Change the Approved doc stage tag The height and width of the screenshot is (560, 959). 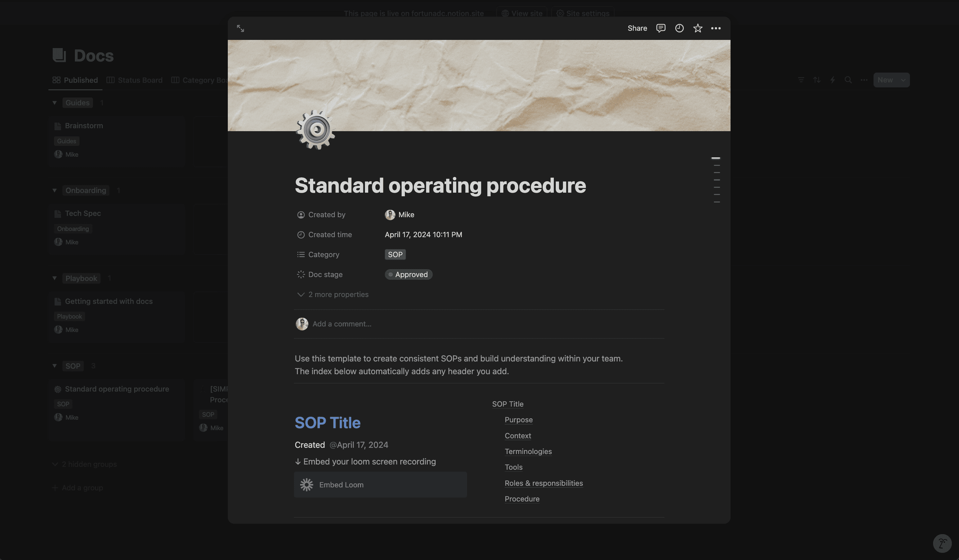tap(408, 274)
